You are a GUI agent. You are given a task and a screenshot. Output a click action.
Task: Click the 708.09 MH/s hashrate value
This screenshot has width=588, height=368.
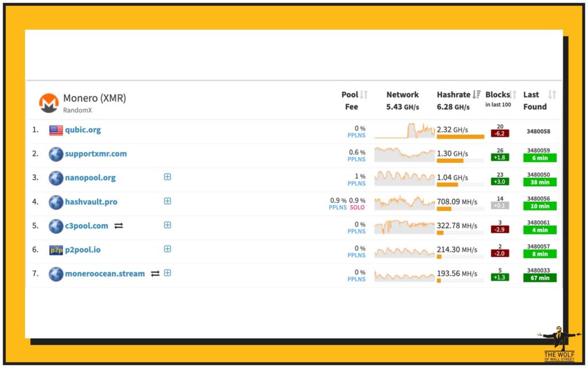click(457, 202)
